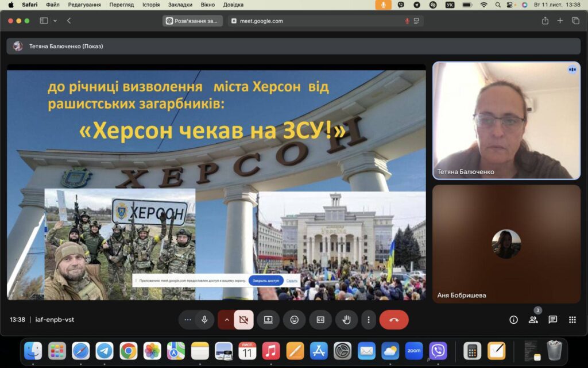Open more options three-dot menu
588x368 pixels.
tap(369, 320)
